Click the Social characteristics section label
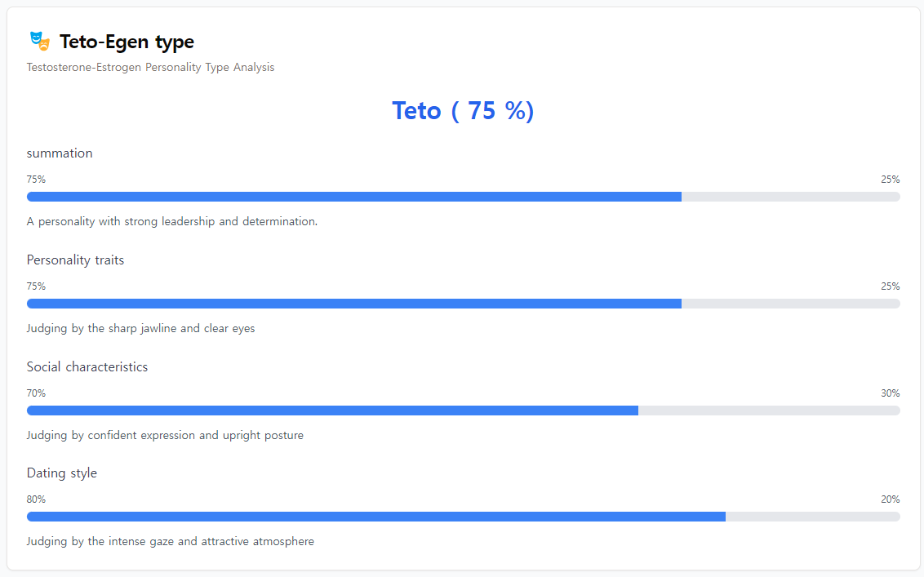Image resolution: width=924 pixels, height=577 pixels. click(x=87, y=366)
